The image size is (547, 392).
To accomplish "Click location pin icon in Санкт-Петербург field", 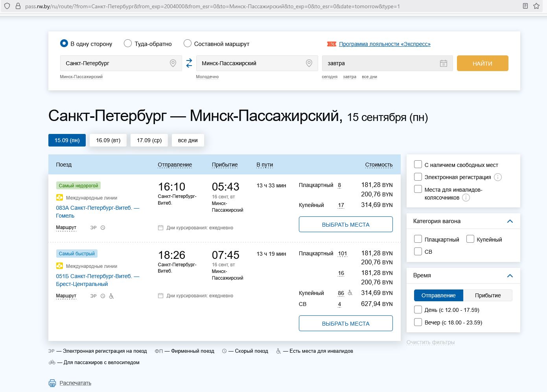I will click(173, 63).
